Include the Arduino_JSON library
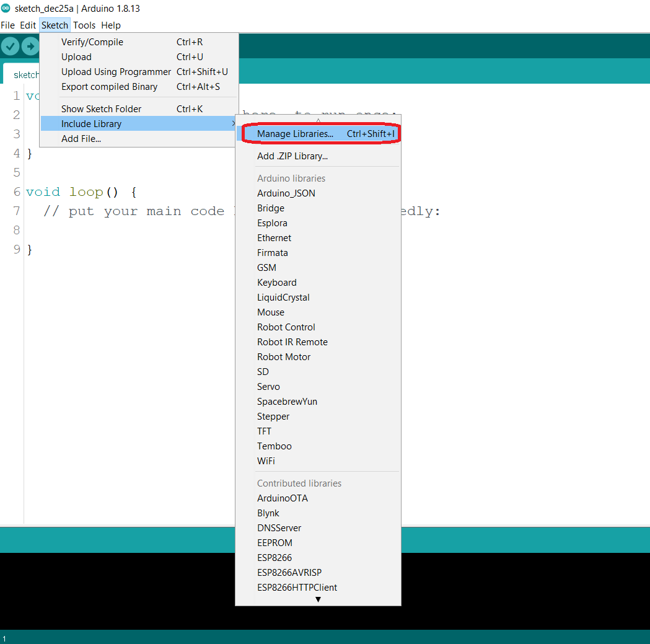This screenshot has width=650, height=644. 318,193
